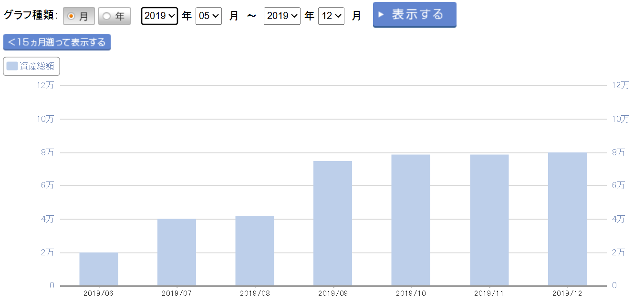
Task: Click the 2019/12 x-axis label
Action: [x=567, y=293]
